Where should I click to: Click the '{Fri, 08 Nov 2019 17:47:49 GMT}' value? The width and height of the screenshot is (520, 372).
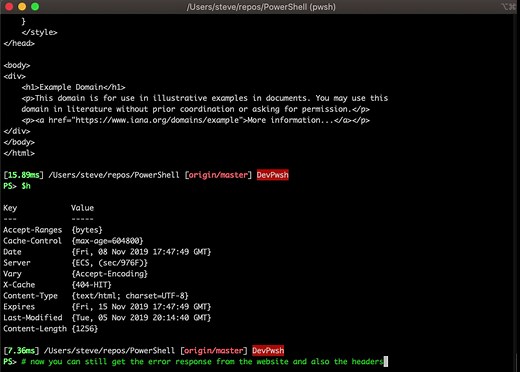(141, 252)
